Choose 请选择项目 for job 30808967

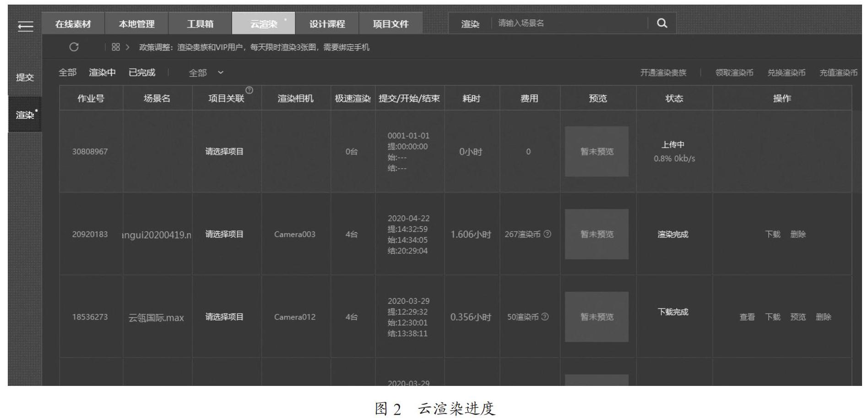[x=224, y=152]
